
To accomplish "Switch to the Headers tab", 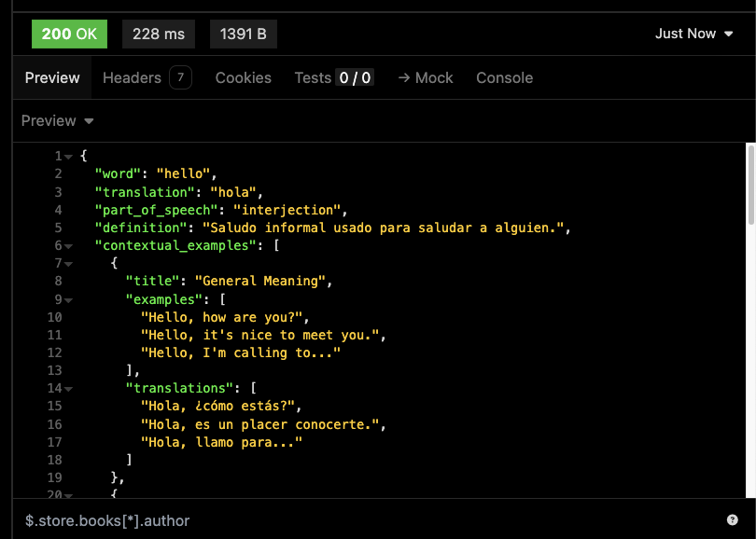I will point(132,78).
